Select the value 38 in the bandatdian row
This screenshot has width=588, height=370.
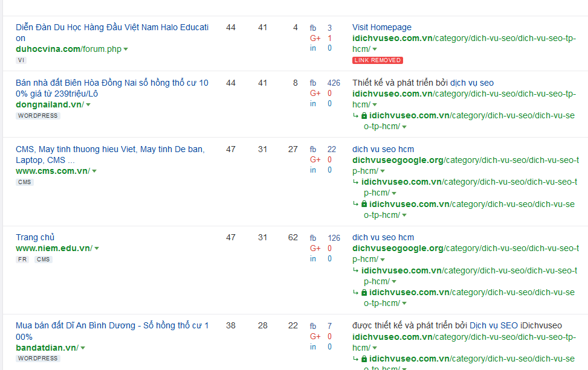pos(231,325)
